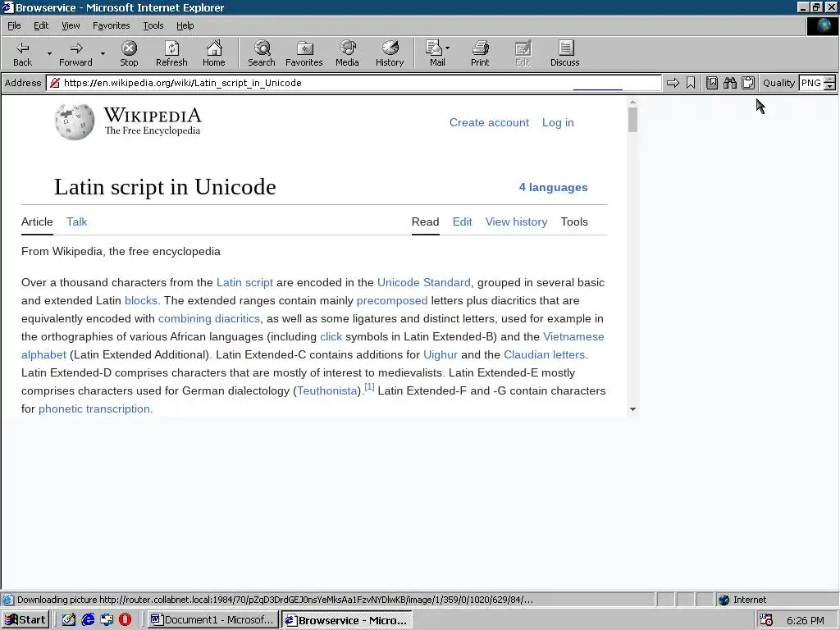Screen dimensions: 840x630
Task: Click the page scrollbar up arrow
Action: [632, 102]
